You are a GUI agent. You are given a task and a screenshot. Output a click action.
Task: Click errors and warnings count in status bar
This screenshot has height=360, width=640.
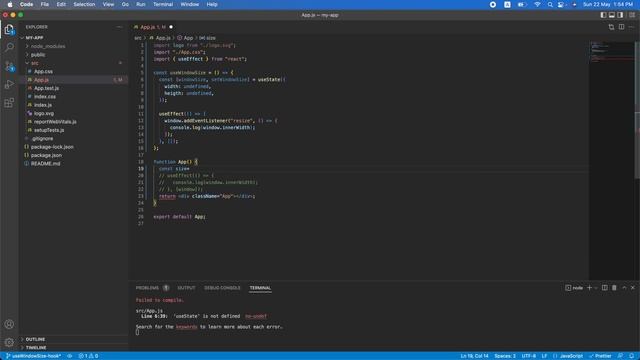click(x=88, y=356)
